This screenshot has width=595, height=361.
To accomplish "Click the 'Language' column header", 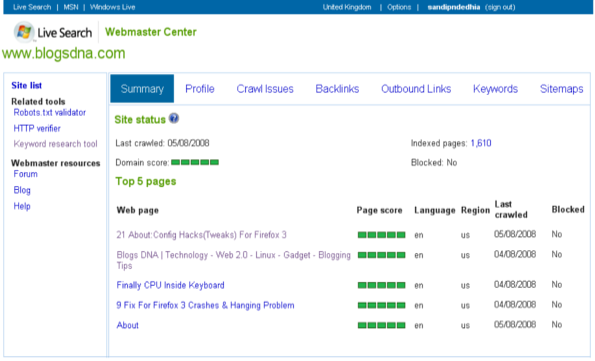I will 434,210.
